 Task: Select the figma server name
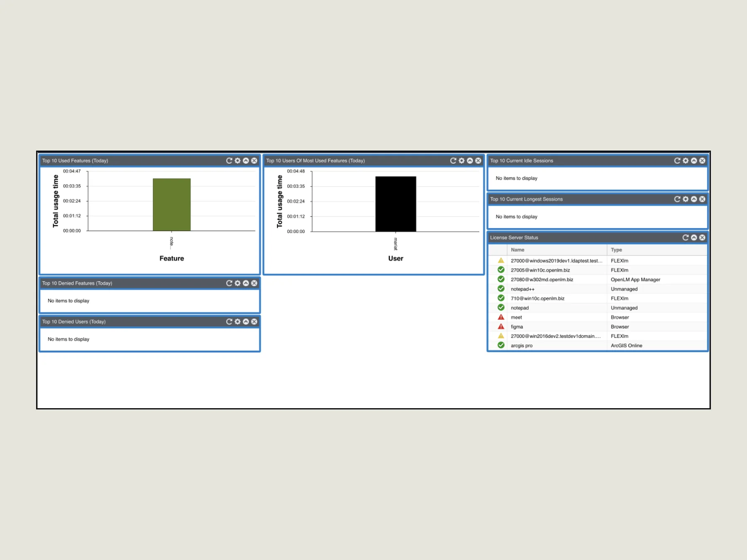pyautogui.click(x=517, y=327)
